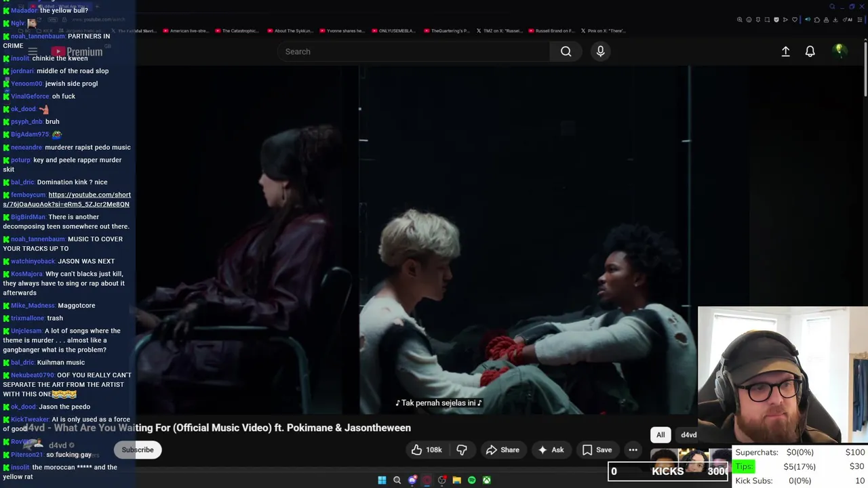Open File Explorer from the taskbar
Image resolution: width=868 pixels, height=488 pixels.
(x=457, y=480)
